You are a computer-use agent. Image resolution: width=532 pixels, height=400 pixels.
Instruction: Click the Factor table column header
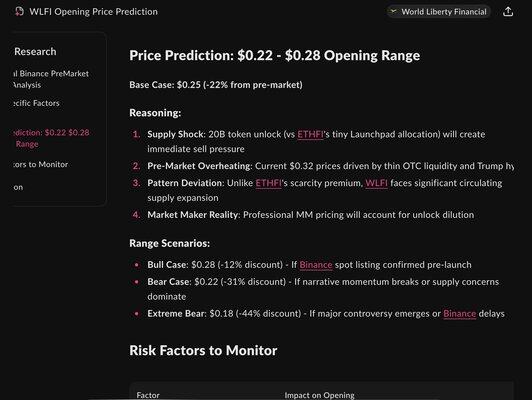click(148, 395)
